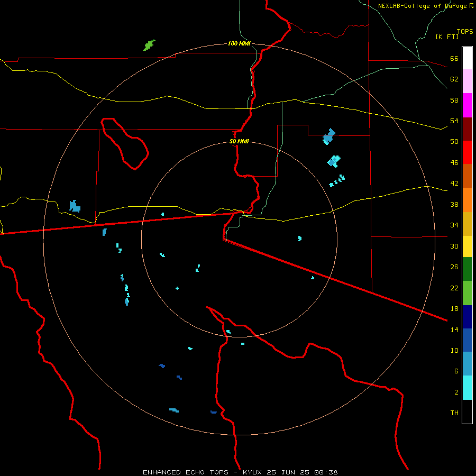This screenshot has height=476, width=476.
Task: Click the TOPS legend title
Action: (x=465, y=32)
